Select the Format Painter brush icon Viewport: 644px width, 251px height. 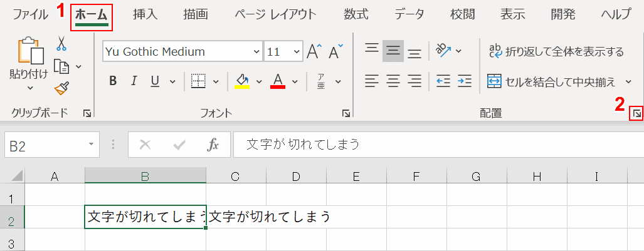(61, 88)
